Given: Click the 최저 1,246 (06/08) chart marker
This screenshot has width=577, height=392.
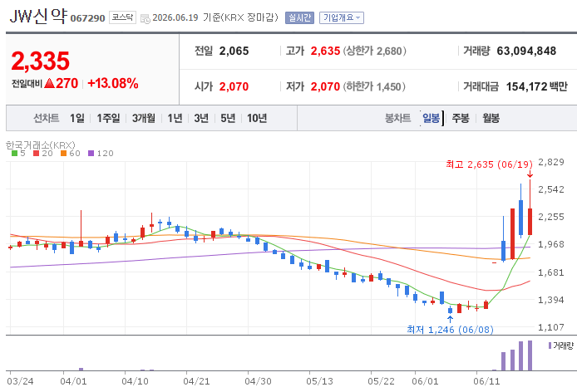Looking at the screenshot, I should click(x=450, y=330).
